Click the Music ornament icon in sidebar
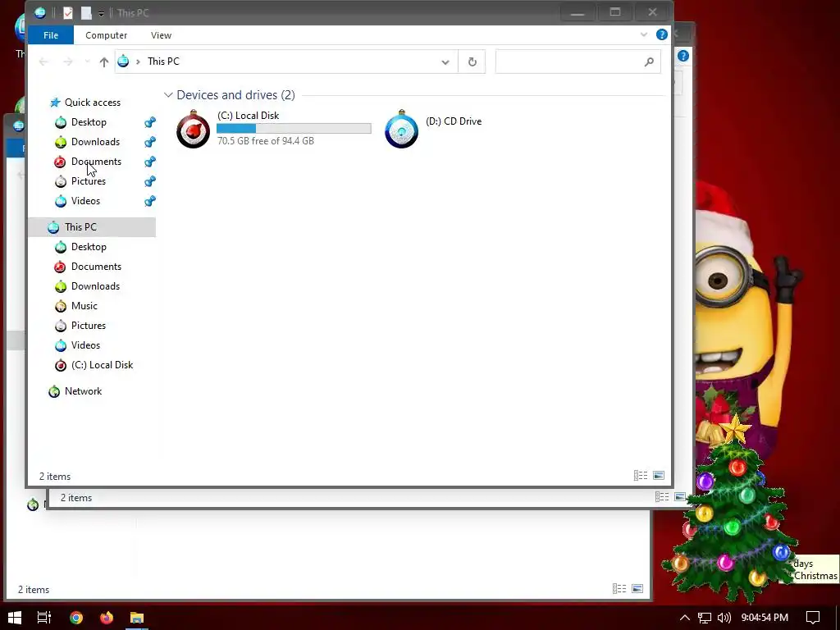The width and height of the screenshot is (840, 630). [61, 306]
